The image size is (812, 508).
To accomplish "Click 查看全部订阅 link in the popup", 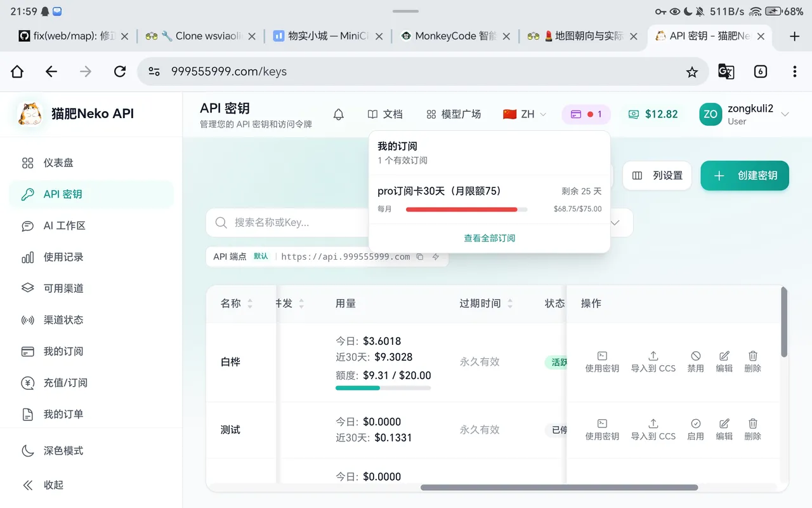I will (489, 238).
